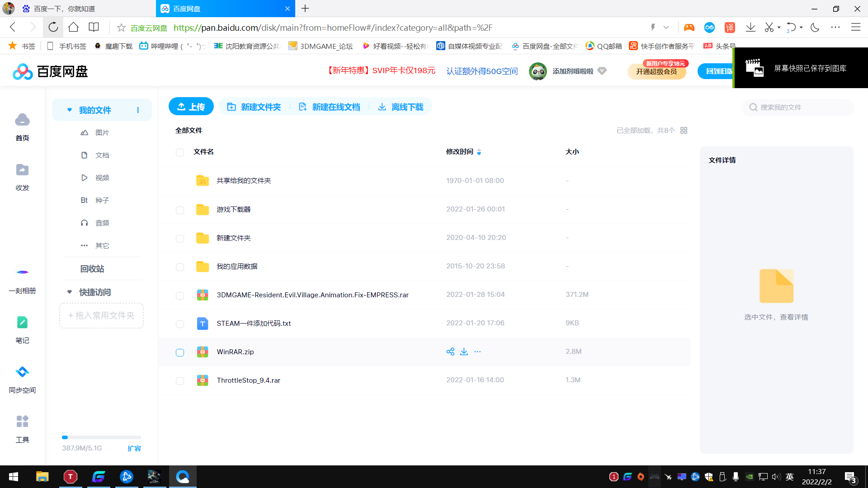868x488 pixels.
Task: Click the storage usage progress bar
Action: point(101,437)
